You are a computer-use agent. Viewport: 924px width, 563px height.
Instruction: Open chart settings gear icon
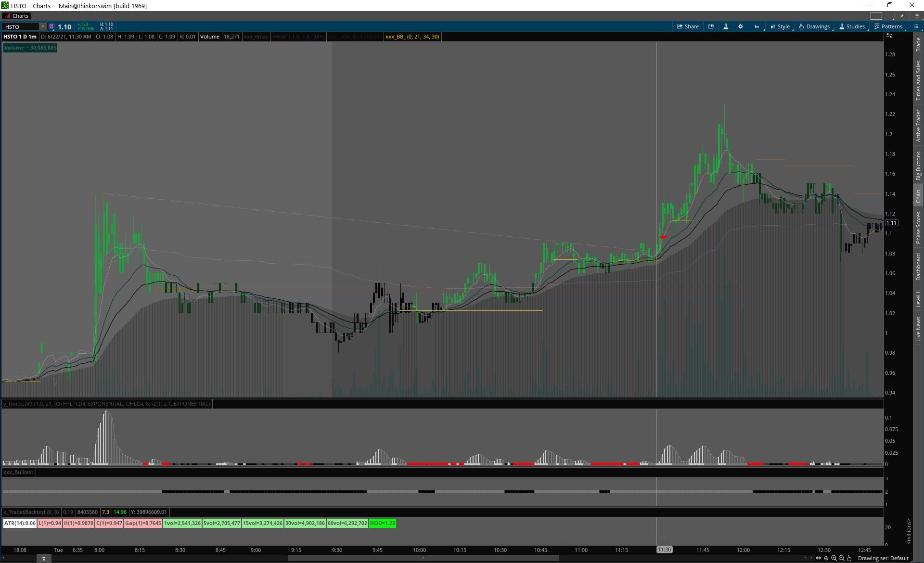pyautogui.click(x=741, y=26)
